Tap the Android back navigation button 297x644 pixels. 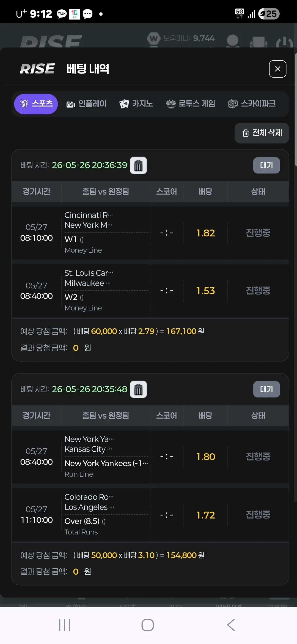(x=231, y=625)
